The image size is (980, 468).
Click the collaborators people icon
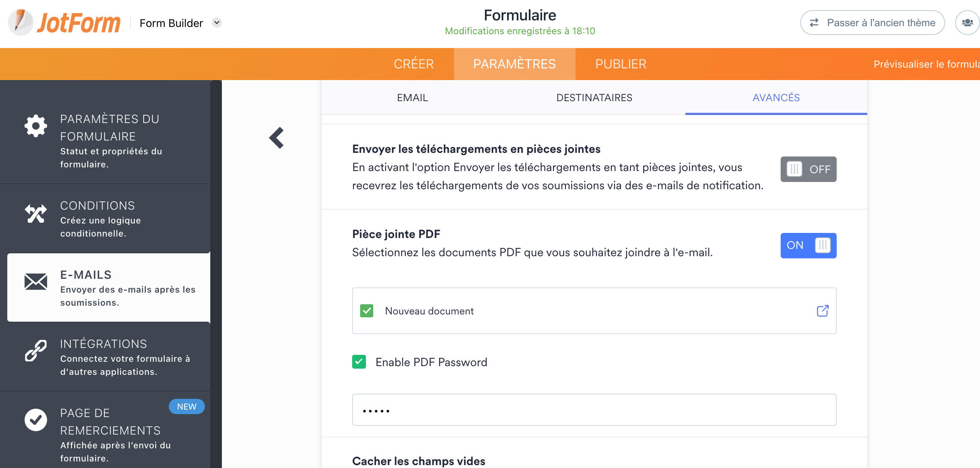(x=967, y=23)
